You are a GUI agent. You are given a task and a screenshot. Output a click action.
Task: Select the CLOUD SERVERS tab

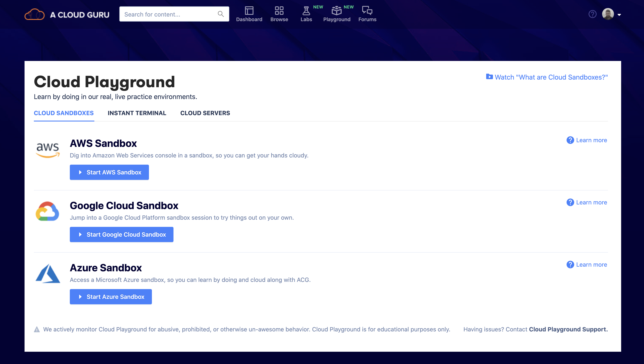[x=205, y=113]
